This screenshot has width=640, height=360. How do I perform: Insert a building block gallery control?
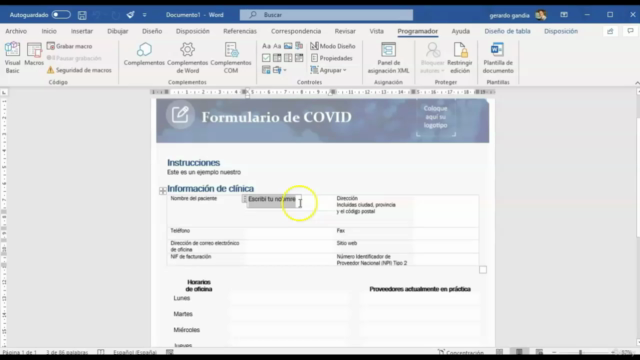tap(299, 46)
